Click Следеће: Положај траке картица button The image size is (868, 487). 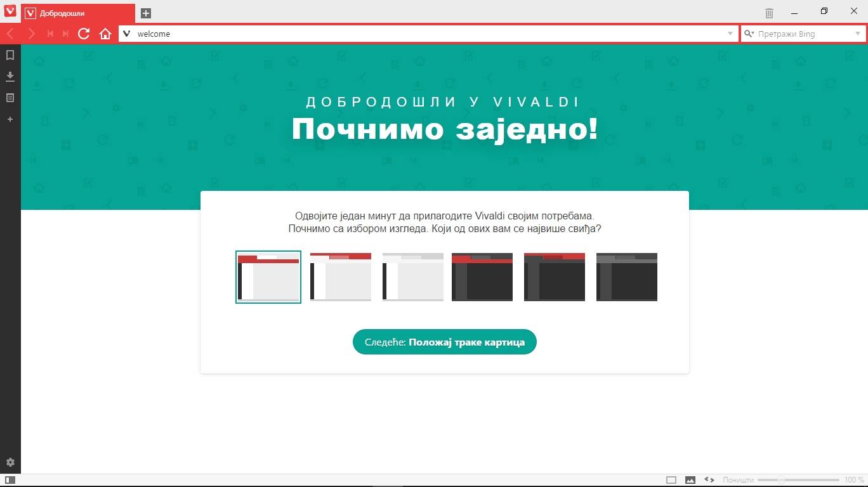point(444,342)
